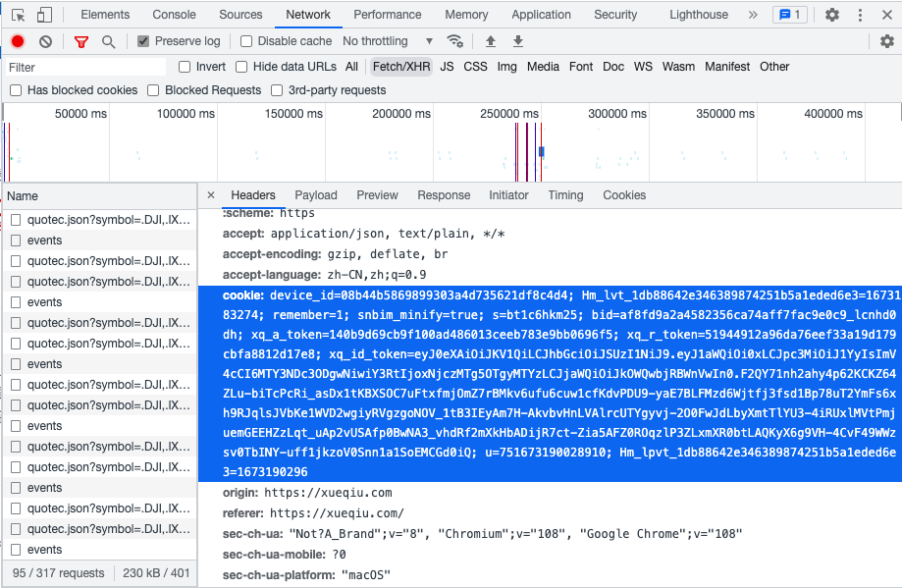Filter requests by Img
The width and height of the screenshot is (902, 588).
[506, 67]
